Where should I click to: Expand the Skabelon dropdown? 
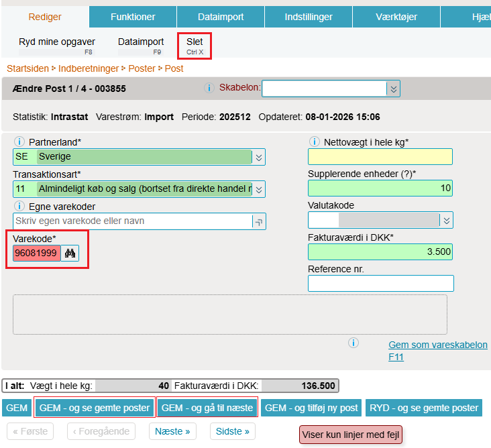[x=394, y=89]
